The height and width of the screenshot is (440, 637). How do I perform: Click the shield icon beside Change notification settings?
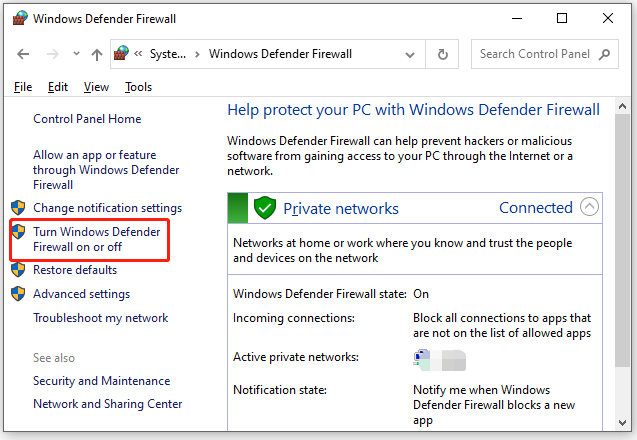point(18,208)
